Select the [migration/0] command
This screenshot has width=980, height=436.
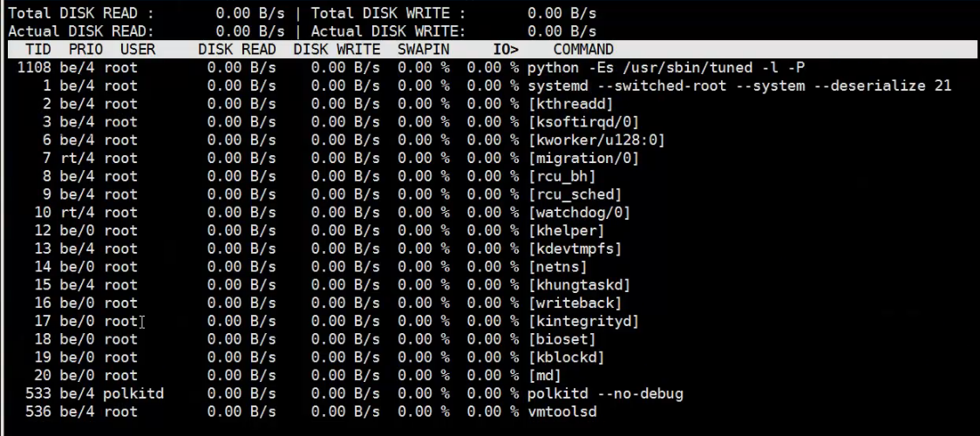(x=584, y=158)
